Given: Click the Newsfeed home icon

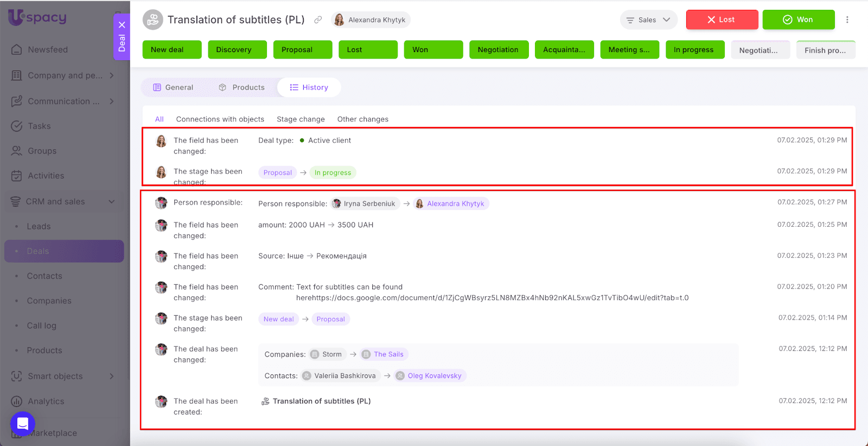Looking at the screenshot, I should [x=17, y=49].
